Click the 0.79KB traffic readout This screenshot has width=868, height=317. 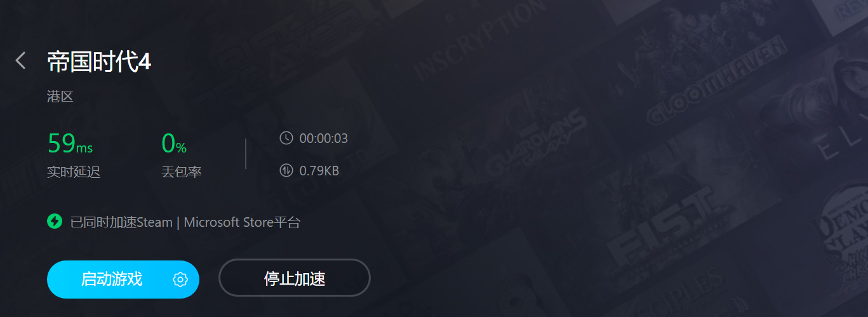coord(319,171)
